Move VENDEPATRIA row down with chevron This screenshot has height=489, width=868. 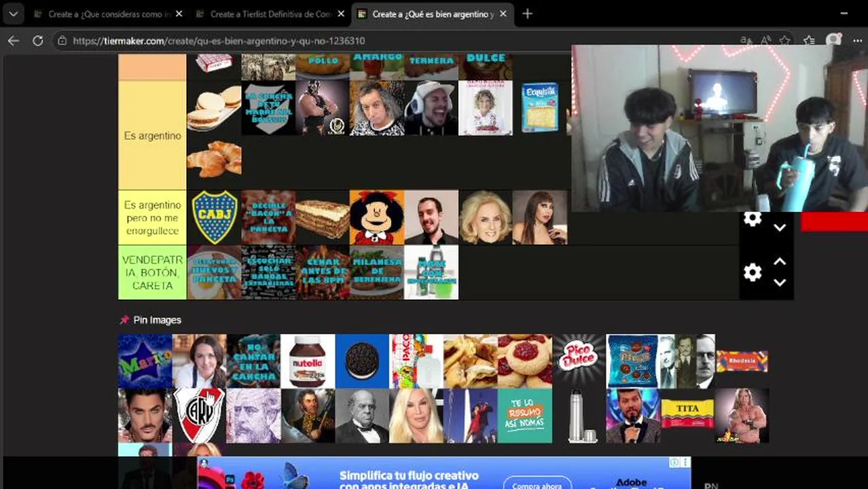(780, 283)
